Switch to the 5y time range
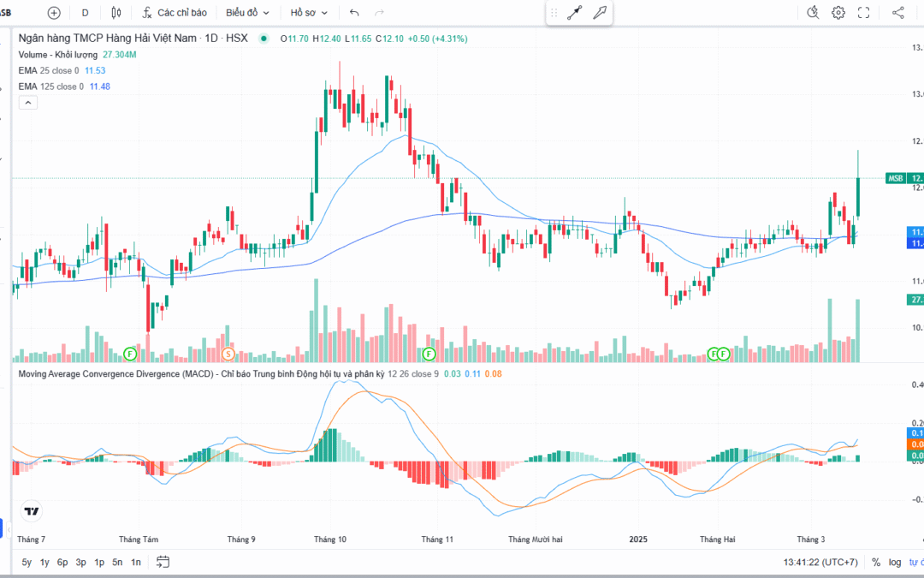Image resolution: width=924 pixels, height=578 pixels. [x=27, y=563]
